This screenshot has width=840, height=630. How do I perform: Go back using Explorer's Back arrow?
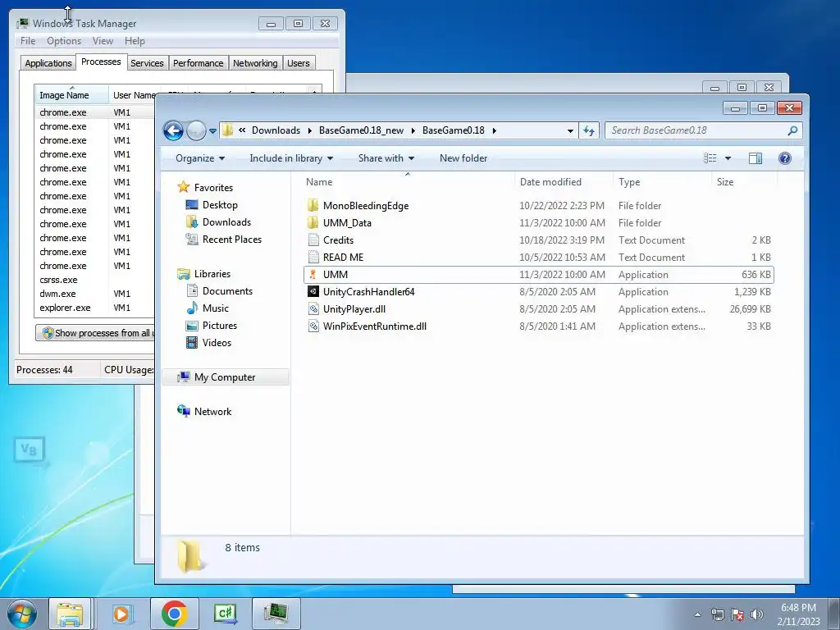pyautogui.click(x=173, y=130)
